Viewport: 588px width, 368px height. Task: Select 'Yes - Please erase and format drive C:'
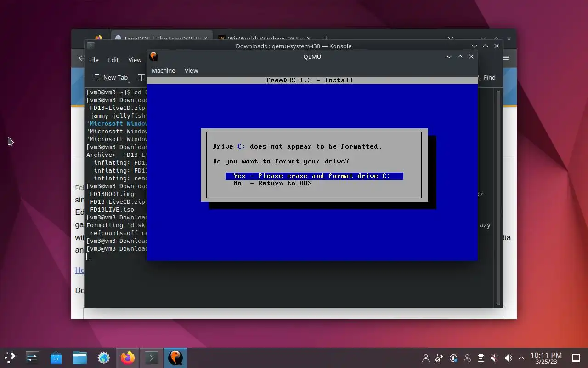(314, 176)
